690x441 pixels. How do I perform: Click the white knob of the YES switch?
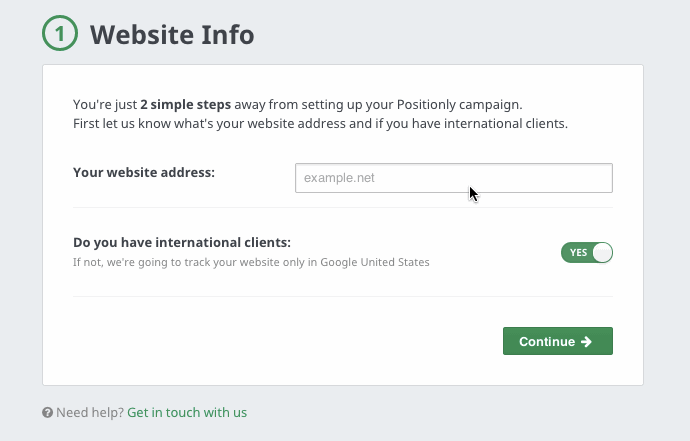(x=601, y=252)
